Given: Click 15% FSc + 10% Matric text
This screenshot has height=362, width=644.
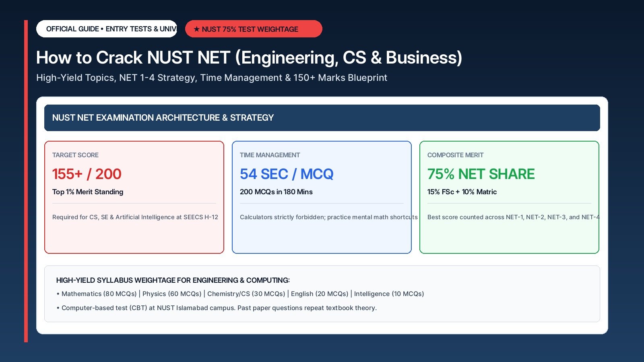Looking at the screenshot, I should click(462, 192).
